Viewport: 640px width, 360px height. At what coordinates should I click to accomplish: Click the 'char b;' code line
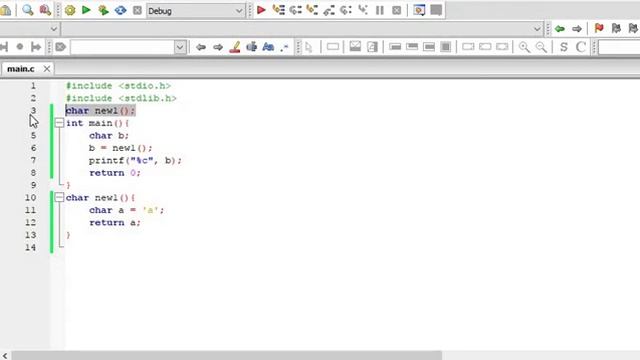[109, 136]
